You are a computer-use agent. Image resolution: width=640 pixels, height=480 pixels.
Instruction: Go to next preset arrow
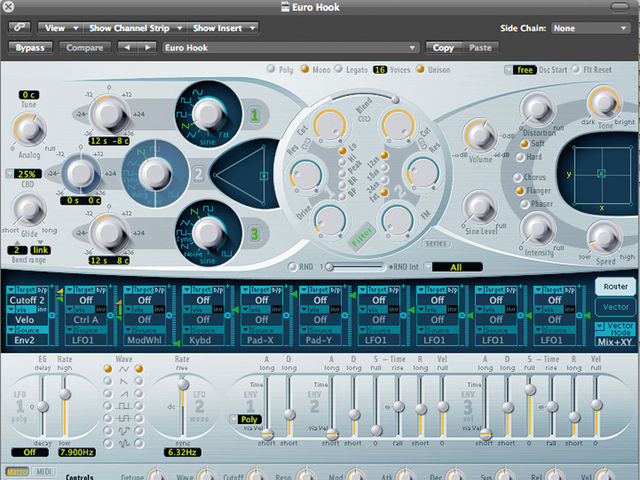(x=147, y=48)
